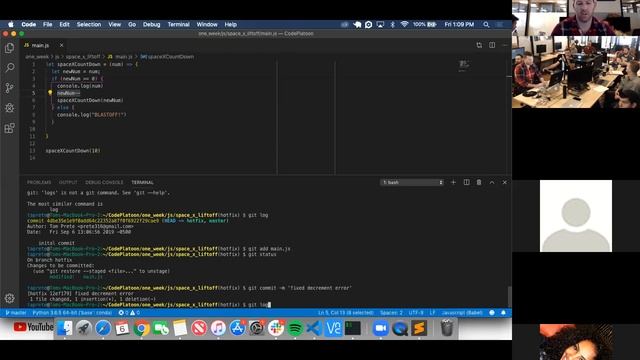
Task: Open the Bluetooth menu bar icon
Action: pos(392,24)
